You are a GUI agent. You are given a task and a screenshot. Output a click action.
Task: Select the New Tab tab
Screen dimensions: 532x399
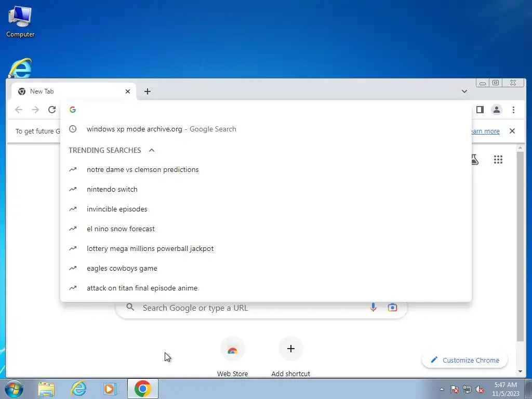pos(74,91)
